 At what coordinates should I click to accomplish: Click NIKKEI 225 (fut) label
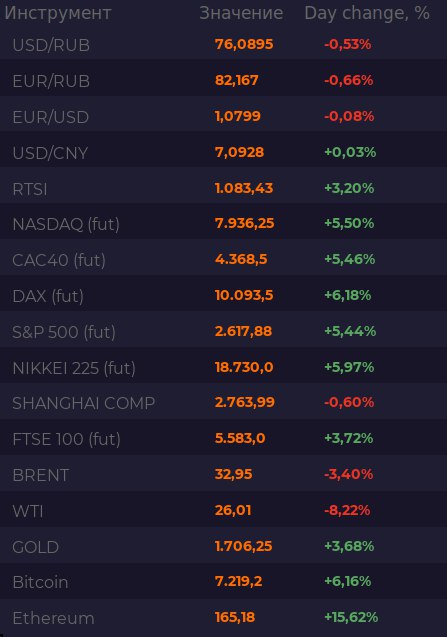pyautogui.click(x=74, y=368)
